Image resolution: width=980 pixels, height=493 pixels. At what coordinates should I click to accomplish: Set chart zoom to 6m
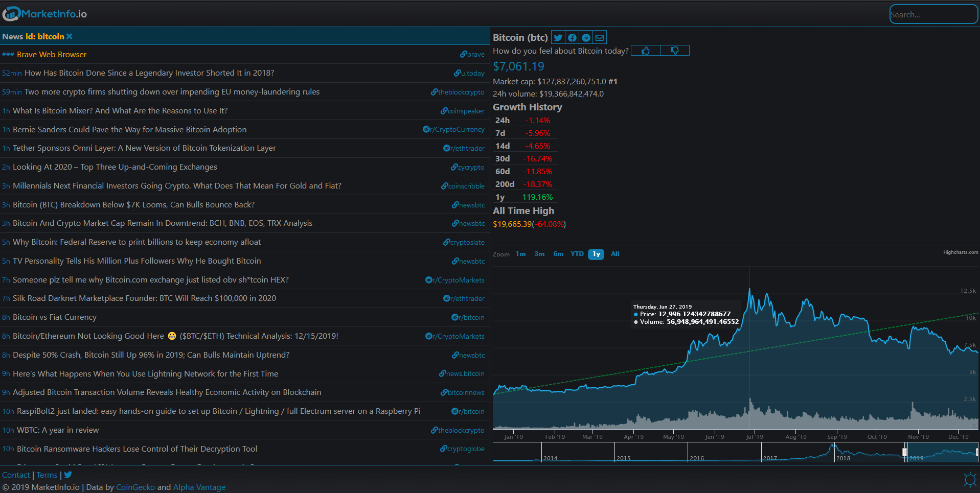[x=558, y=254]
